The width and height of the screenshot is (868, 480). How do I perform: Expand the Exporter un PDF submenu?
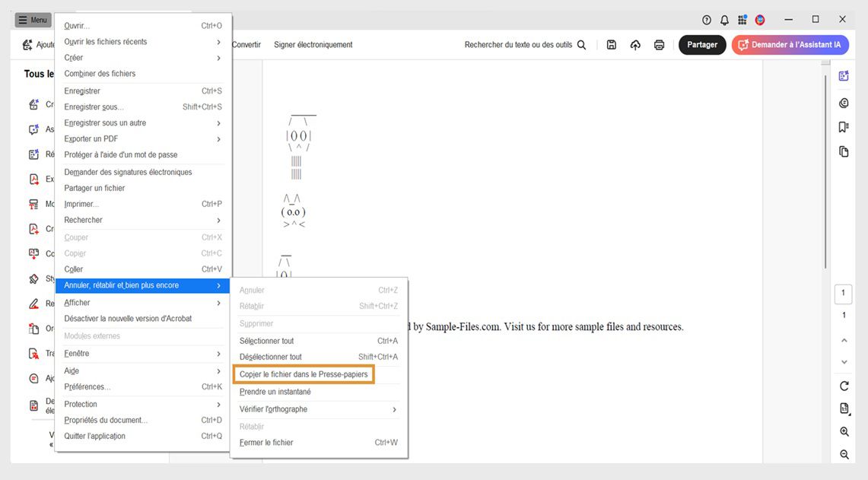click(143, 139)
